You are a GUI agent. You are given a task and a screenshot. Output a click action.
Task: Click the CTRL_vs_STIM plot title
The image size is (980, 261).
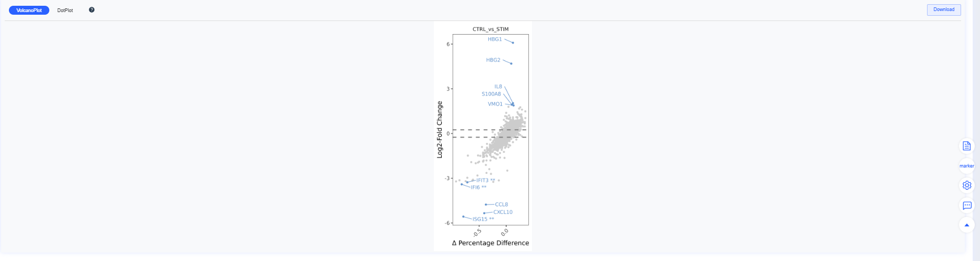490,29
